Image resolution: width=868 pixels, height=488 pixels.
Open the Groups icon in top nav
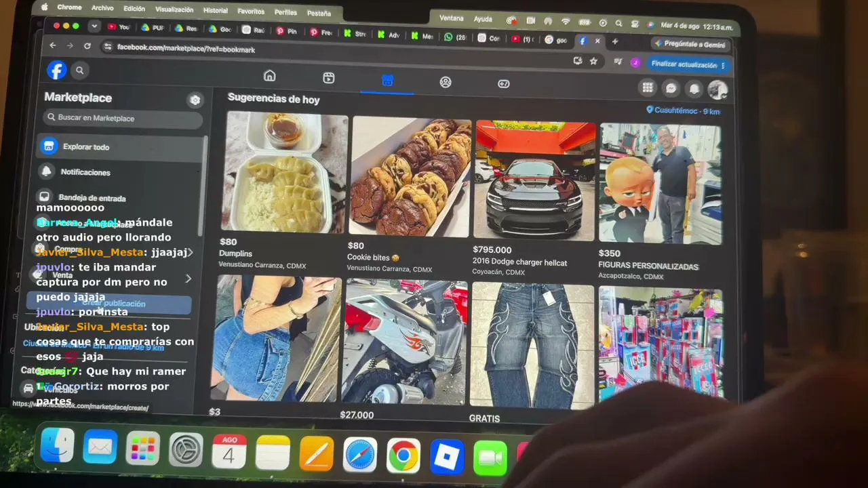click(446, 82)
